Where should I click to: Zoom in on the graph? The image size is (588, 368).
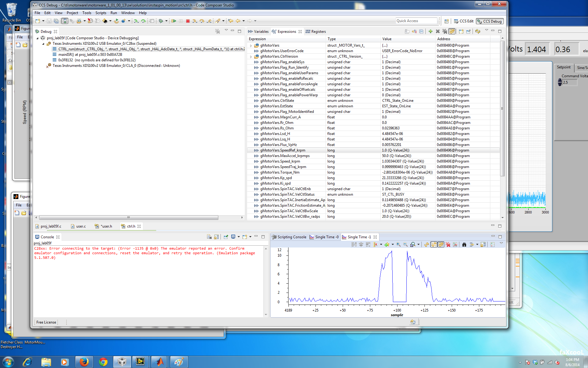pyautogui.click(x=398, y=244)
